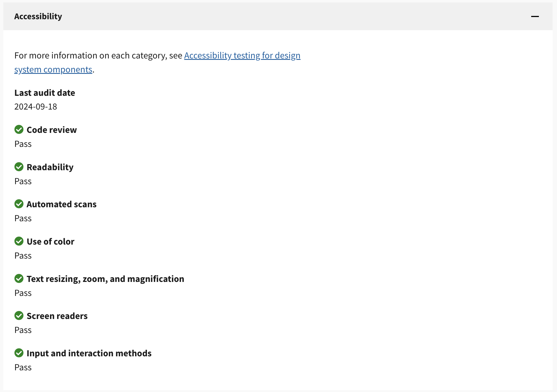Click the Pass label under Code review
The image size is (557, 392).
point(23,144)
